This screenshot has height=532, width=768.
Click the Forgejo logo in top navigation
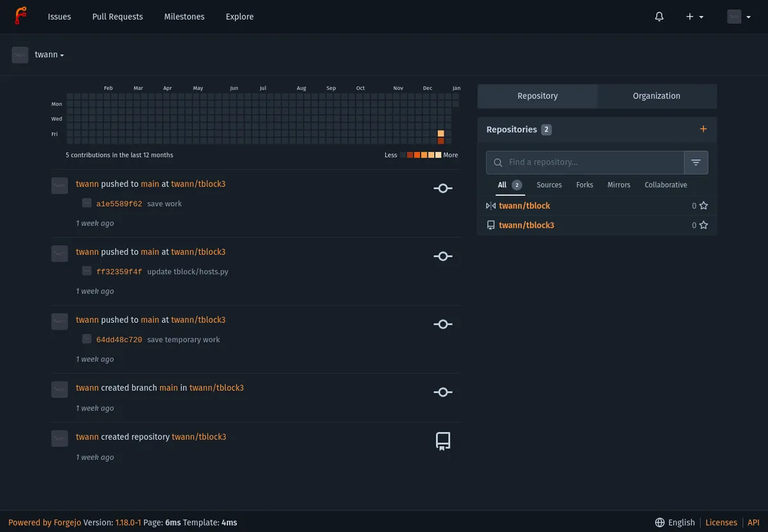pyautogui.click(x=20, y=16)
